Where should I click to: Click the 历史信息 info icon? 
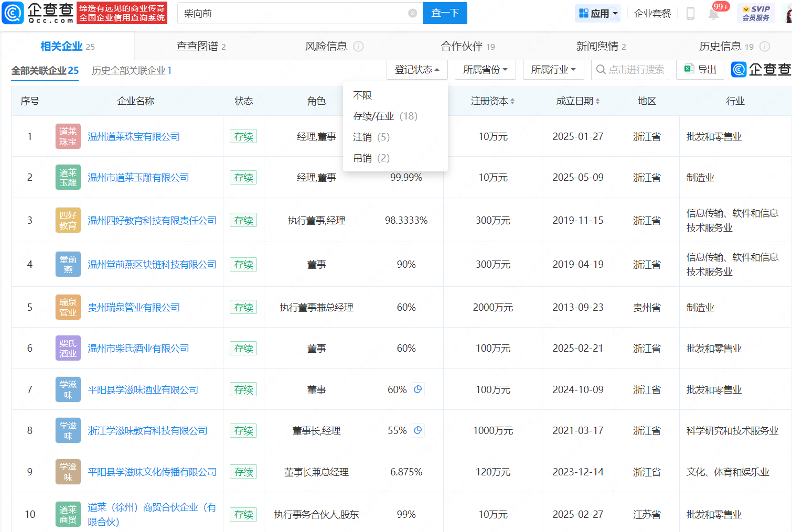765,47
